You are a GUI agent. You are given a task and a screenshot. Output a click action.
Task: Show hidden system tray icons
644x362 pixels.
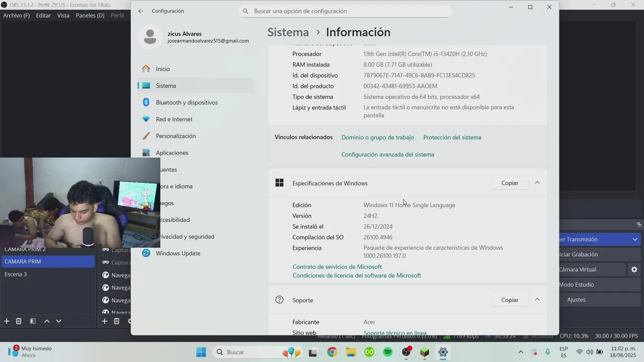[x=521, y=352]
